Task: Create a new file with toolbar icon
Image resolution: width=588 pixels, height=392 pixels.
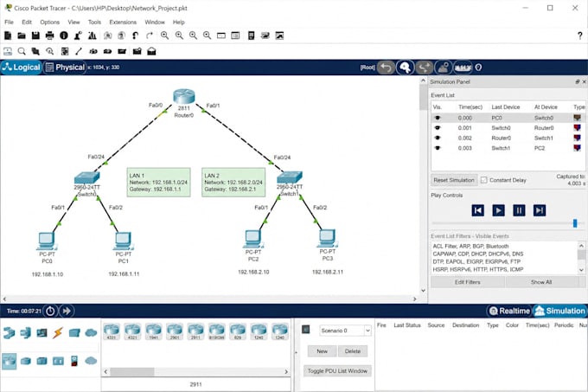Action: click(8, 35)
